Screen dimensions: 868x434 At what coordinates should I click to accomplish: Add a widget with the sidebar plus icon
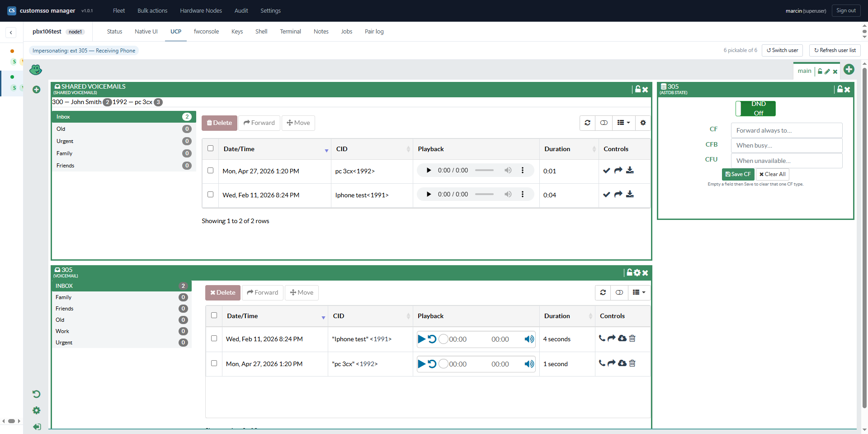[37, 90]
